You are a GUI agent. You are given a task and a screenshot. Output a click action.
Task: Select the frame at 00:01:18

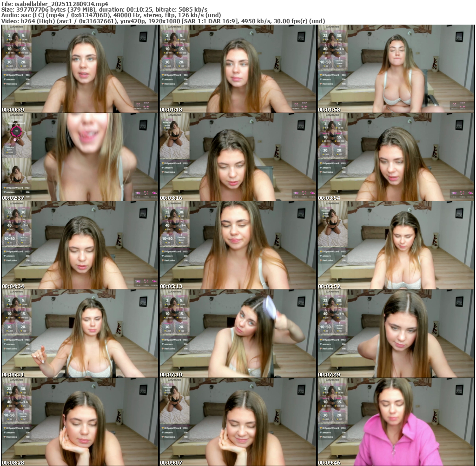[238, 69]
